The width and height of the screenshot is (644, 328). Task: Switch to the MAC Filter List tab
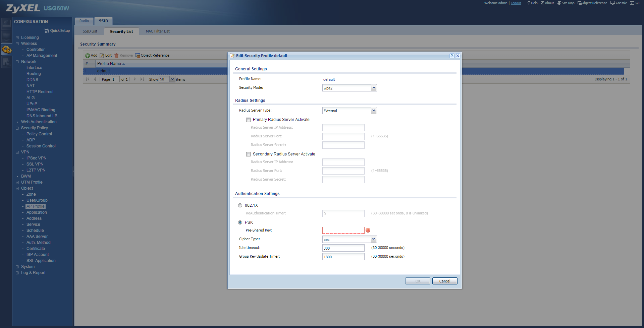click(158, 31)
